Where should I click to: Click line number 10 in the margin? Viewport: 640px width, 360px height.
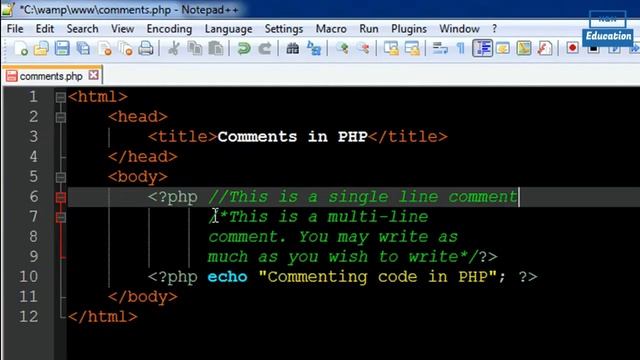click(29, 277)
